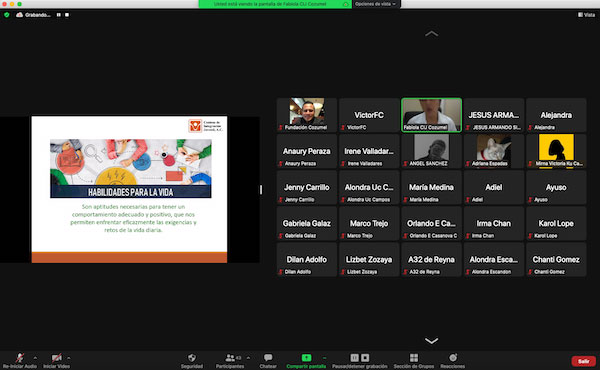
Task: Select the ANGEL SANCHEZ video tile
Action: click(x=431, y=151)
